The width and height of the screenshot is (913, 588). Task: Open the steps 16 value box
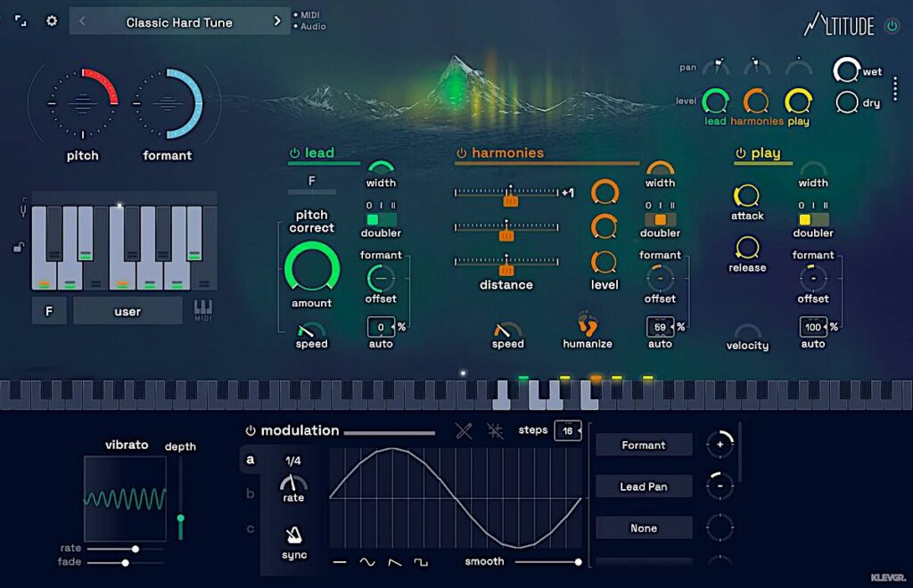(x=568, y=430)
